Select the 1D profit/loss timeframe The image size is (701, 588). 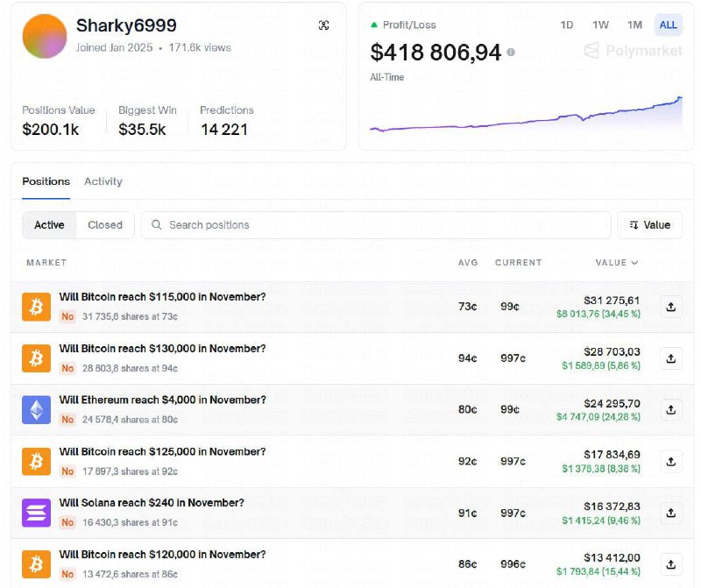tap(567, 25)
